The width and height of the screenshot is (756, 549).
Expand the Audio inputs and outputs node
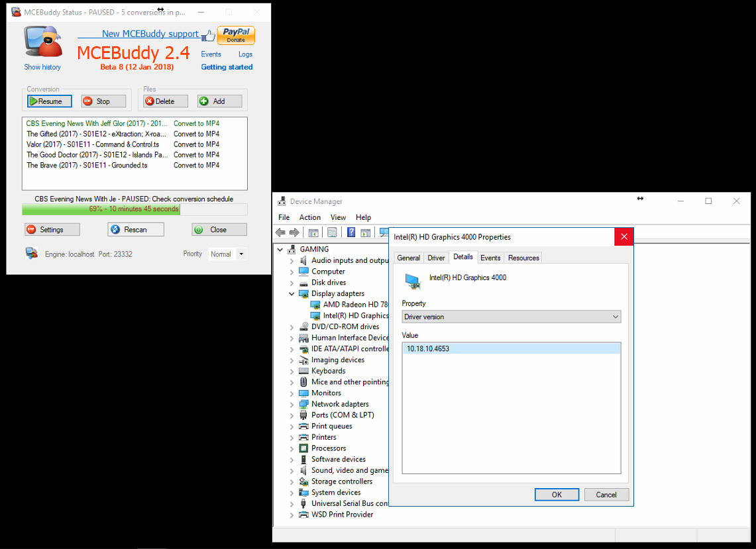pyautogui.click(x=292, y=261)
